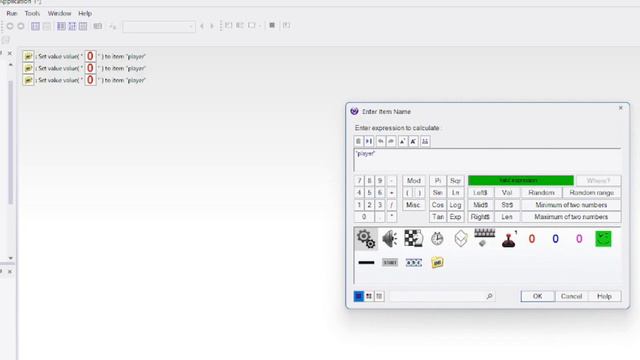Confirm the expression with OK
Image resolution: width=640 pixels, height=360 pixels.
tap(538, 296)
